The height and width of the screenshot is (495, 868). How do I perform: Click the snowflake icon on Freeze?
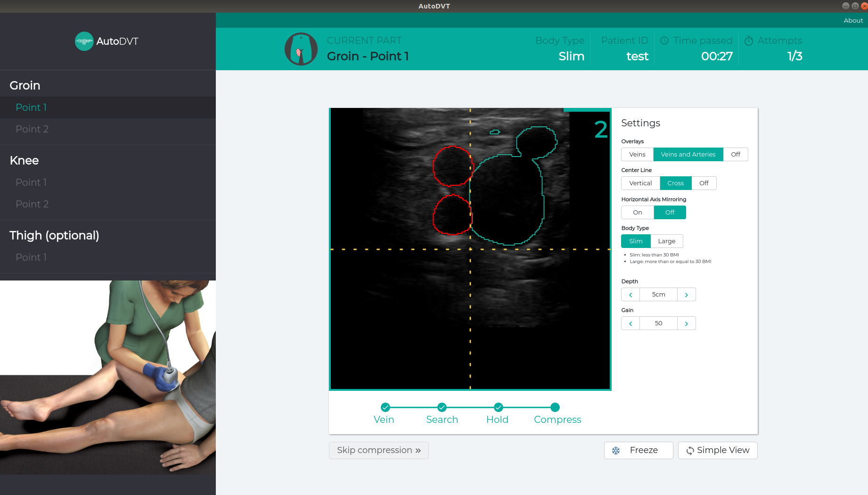click(616, 451)
